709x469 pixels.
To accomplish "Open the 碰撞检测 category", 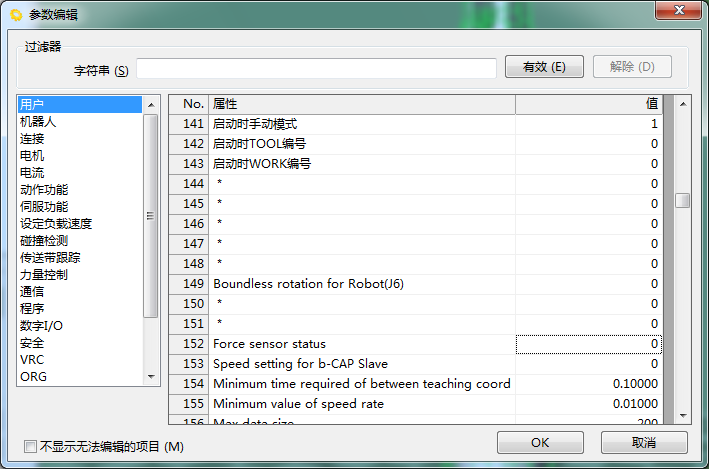I will tap(44, 240).
